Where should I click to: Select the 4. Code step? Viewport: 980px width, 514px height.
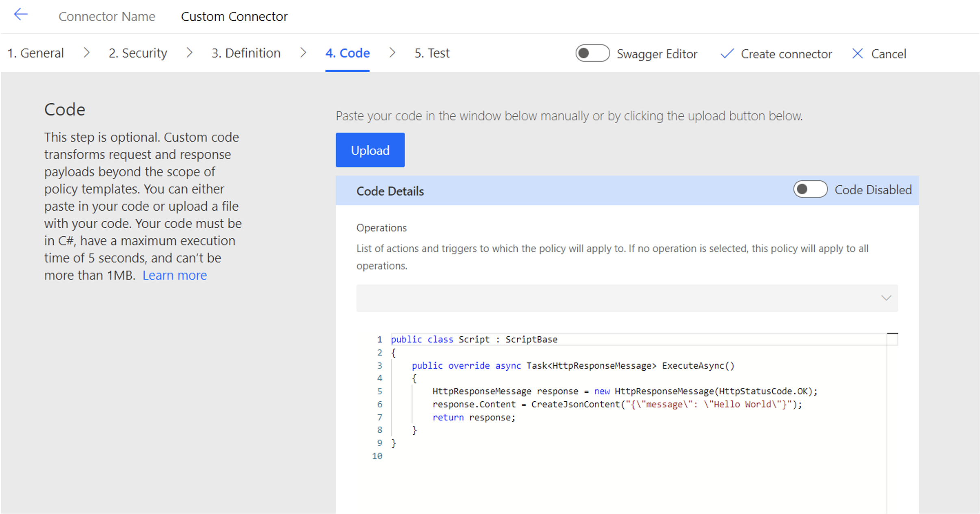tap(347, 53)
